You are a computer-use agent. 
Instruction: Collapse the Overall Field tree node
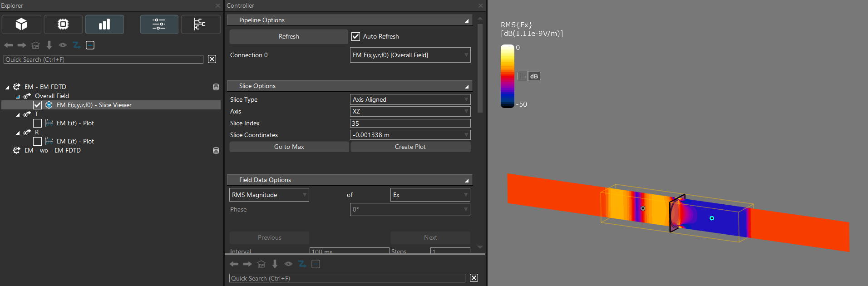18,96
